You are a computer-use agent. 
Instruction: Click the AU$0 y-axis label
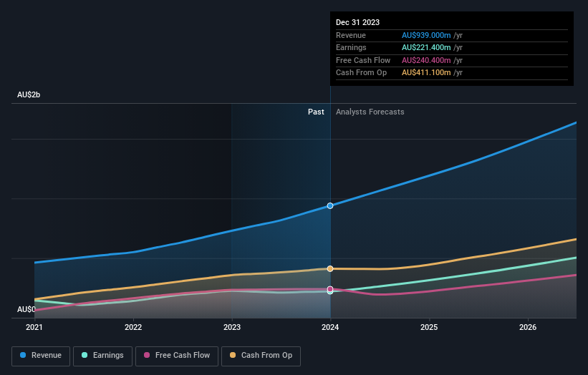point(26,309)
